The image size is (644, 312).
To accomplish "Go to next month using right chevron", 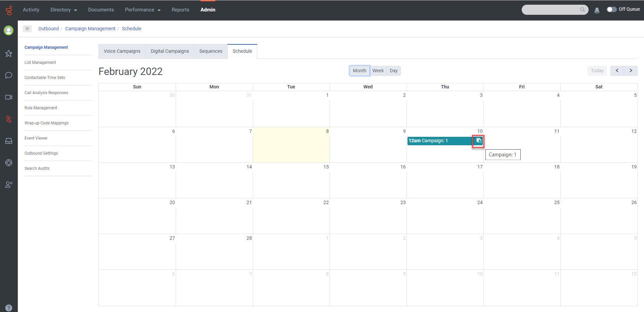I will [631, 71].
